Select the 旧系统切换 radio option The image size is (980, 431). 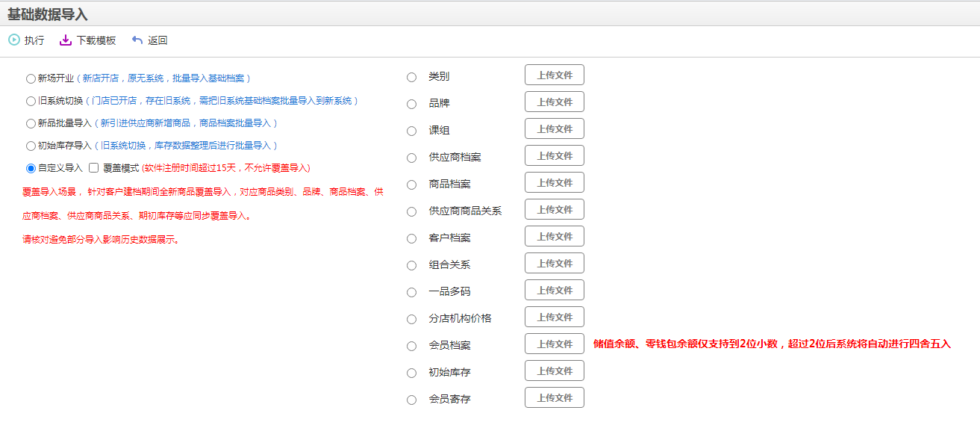pos(31,101)
